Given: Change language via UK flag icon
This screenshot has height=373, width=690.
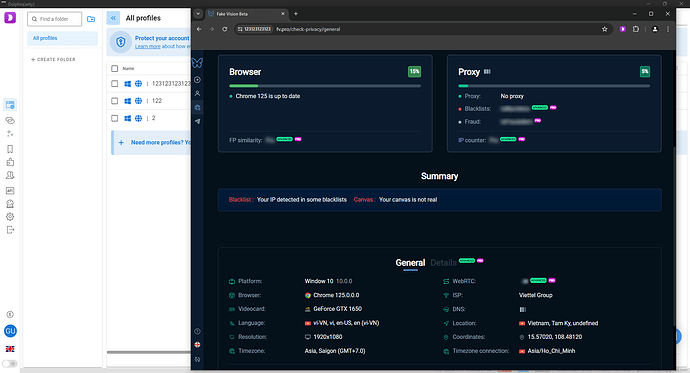Looking at the screenshot, I should [10, 349].
